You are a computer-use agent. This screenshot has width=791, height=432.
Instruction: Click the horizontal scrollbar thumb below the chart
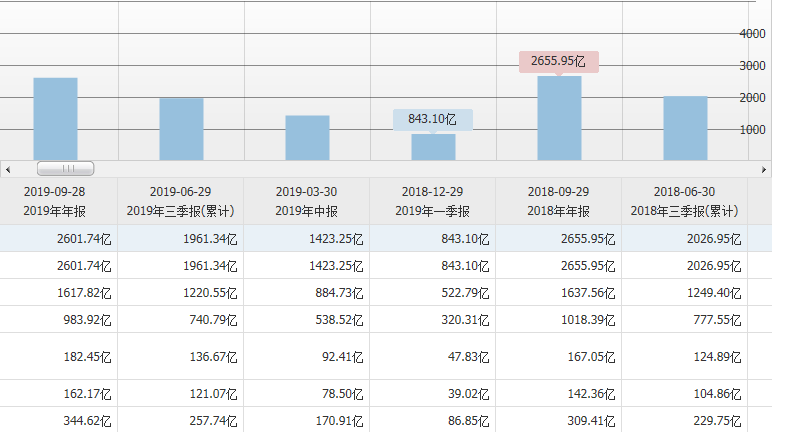click(x=65, y=169)
